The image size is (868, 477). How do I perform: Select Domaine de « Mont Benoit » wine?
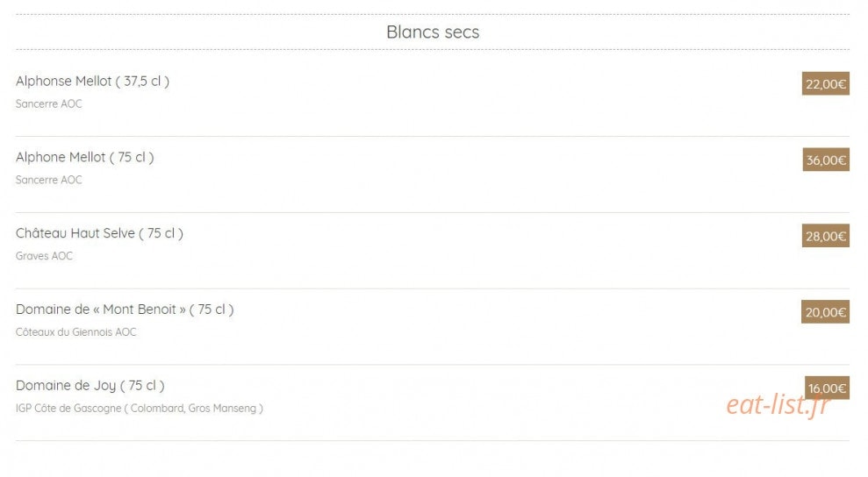(x=125, y=310)
